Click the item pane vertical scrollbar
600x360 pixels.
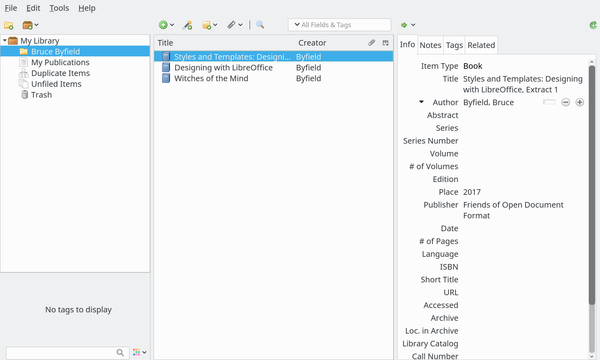coord(592,185)
